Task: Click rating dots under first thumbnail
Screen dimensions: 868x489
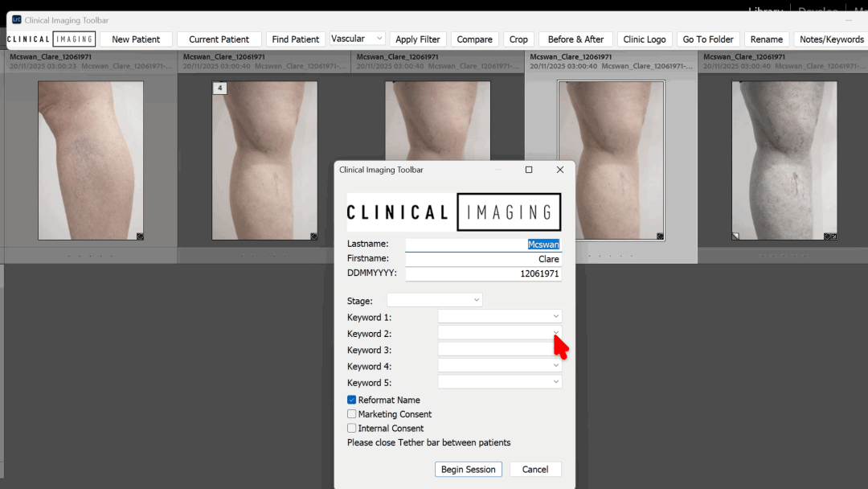Action: 90,256
